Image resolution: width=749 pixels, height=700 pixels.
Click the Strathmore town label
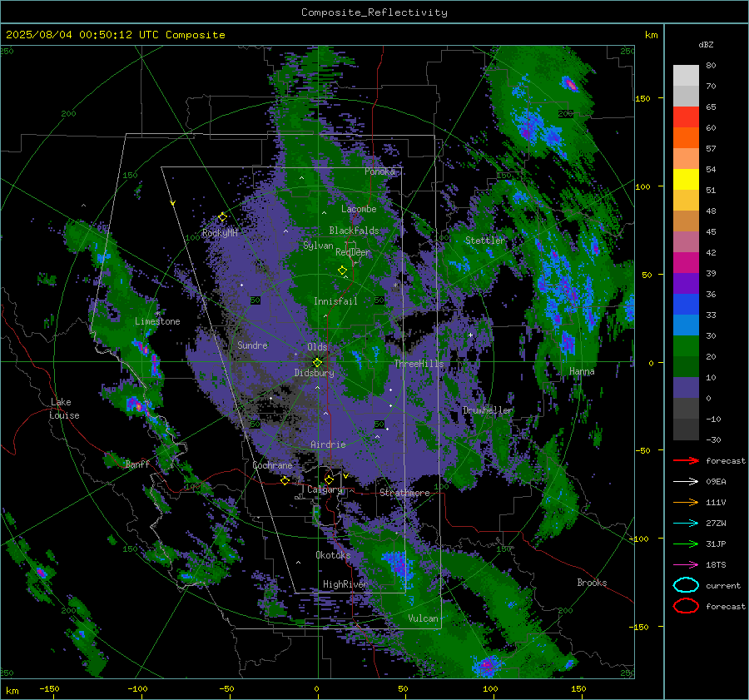point(404,493)
